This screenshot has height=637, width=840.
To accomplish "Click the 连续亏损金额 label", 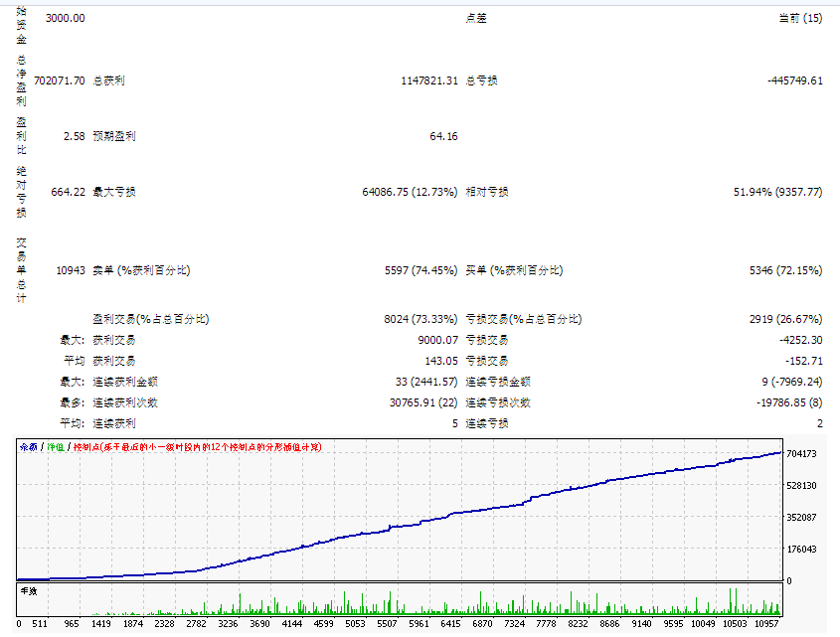I will tap(498, 383).
